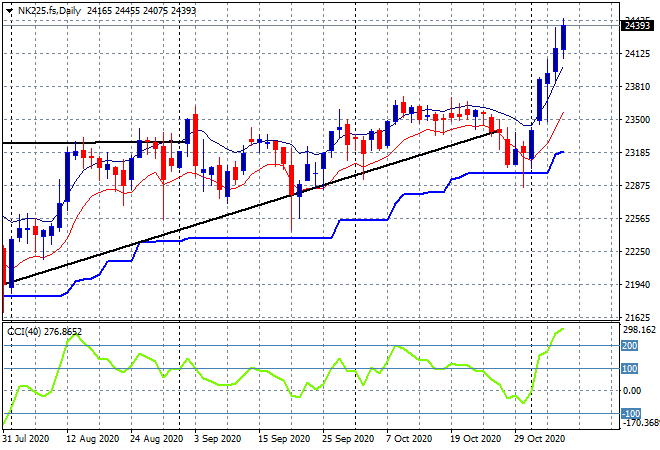The image size is (660, 450).
Task: Click the 23810 price axis label
Action: tap(638, 87)
